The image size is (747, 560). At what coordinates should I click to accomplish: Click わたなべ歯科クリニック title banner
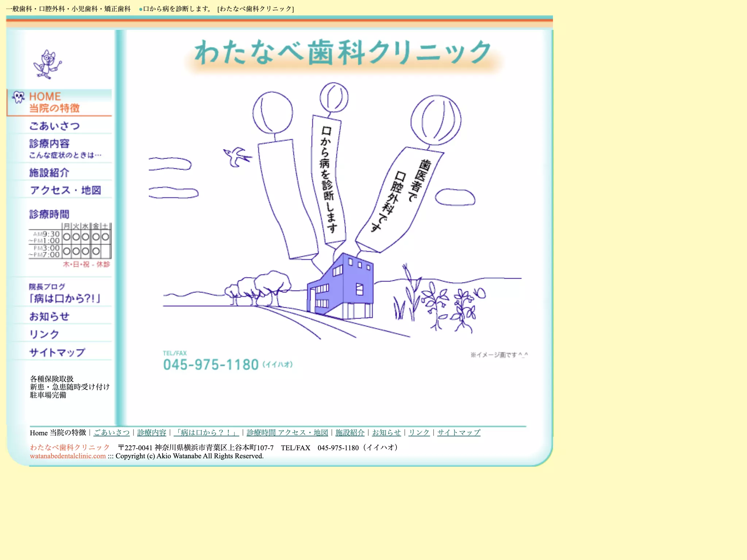[343, 55]
